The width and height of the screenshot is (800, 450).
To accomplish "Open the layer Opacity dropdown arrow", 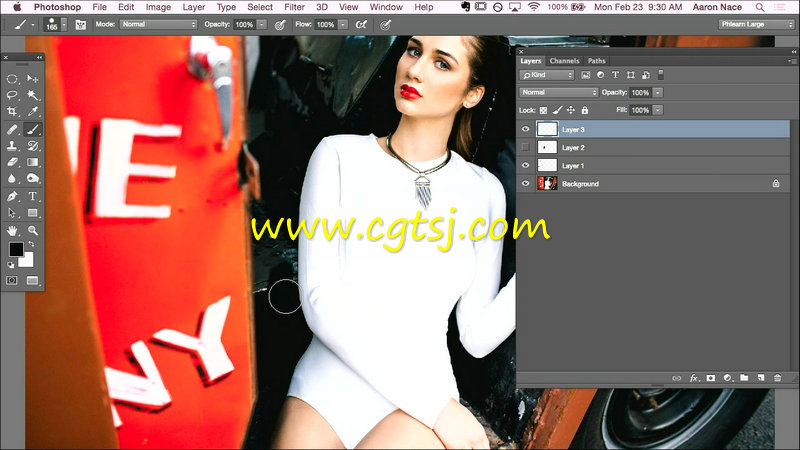I will click(658, 92).
